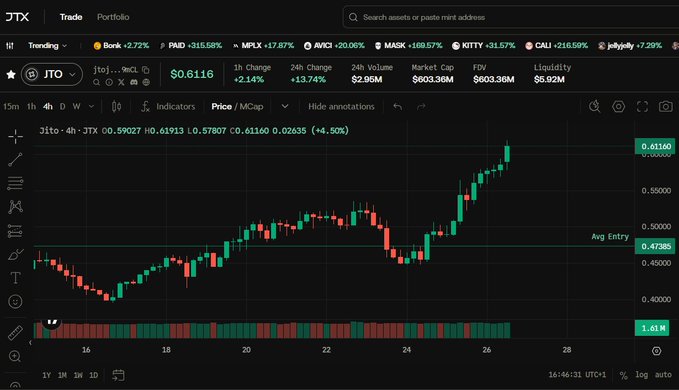Image resolution: width=679 pixels, height=390 pixels.
Task: Click Hide annotations
Action: (x=341, y=106)
